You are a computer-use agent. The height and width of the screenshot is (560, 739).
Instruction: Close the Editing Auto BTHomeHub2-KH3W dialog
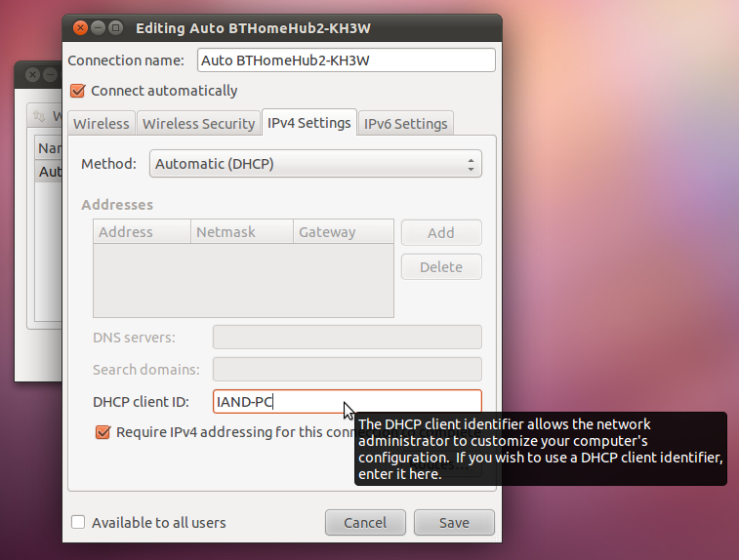pyautogui.click(x=81, y=28)
